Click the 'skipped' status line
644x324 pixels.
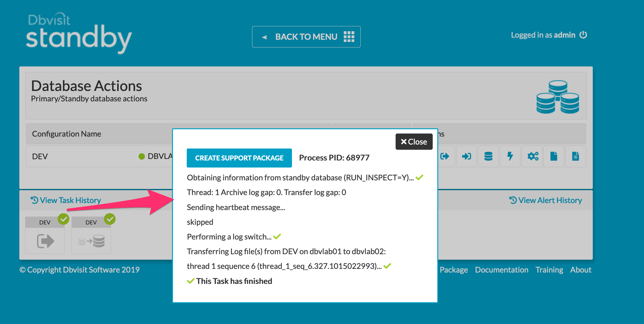click(x=200, y=222)
